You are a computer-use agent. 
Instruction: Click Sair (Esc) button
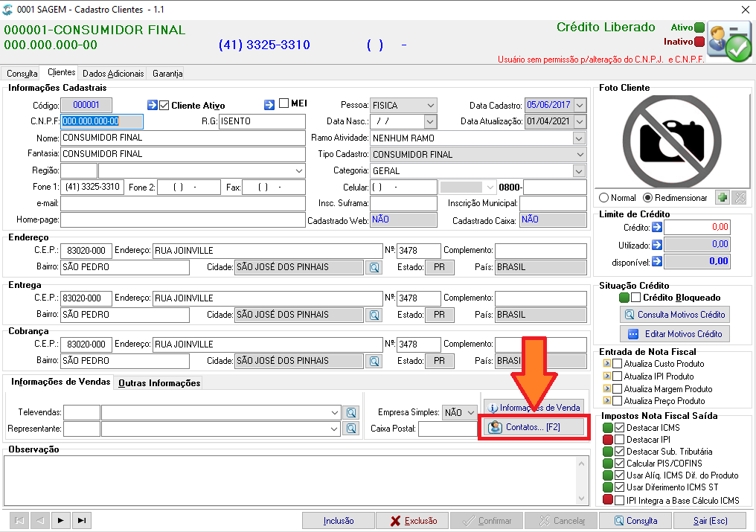[x=710, y=520]
